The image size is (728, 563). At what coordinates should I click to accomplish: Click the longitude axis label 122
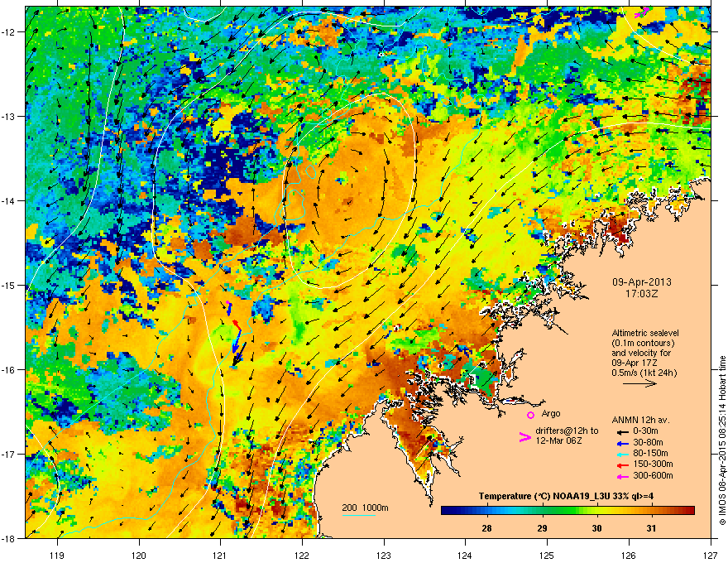pyautogui.click(x=302, y=555)
